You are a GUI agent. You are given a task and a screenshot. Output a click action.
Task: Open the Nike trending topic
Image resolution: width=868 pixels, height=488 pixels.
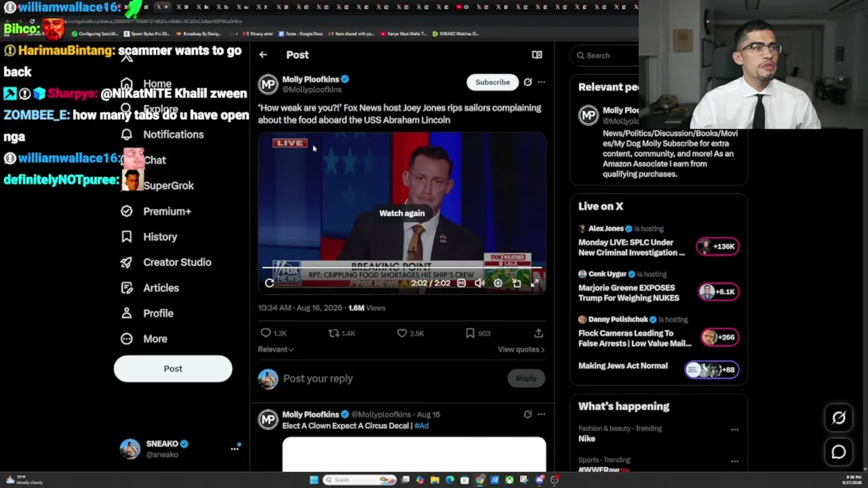587,439
